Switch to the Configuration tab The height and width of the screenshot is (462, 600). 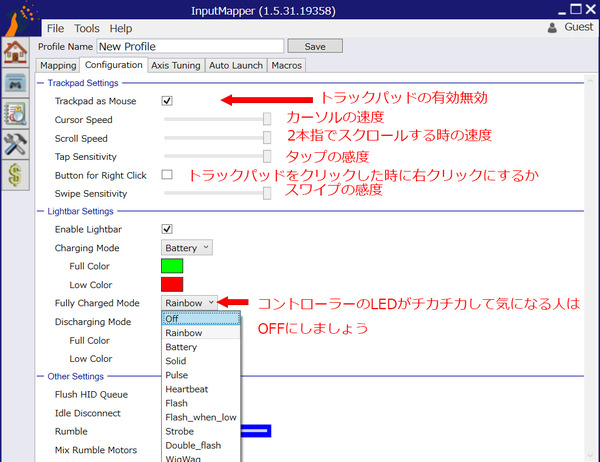(x=114, y=65)
